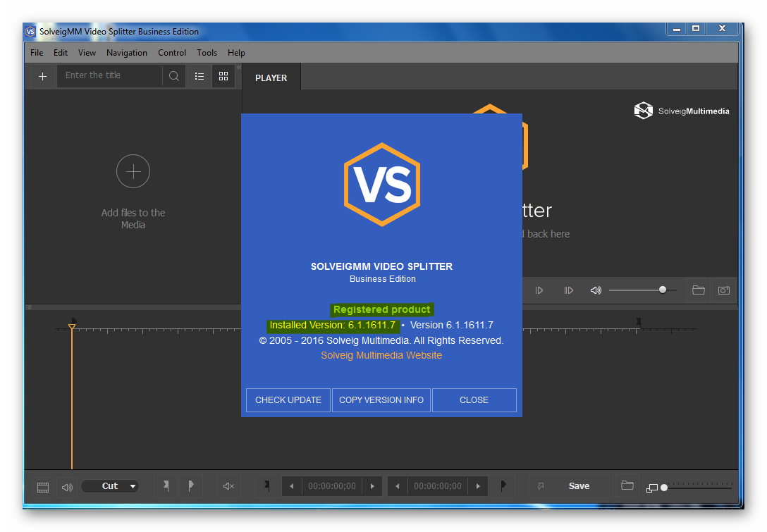Image resolution: width=767 pixels, height=532 pixels.
Task: Click the "Registered product" text
Action: point(382,309)
